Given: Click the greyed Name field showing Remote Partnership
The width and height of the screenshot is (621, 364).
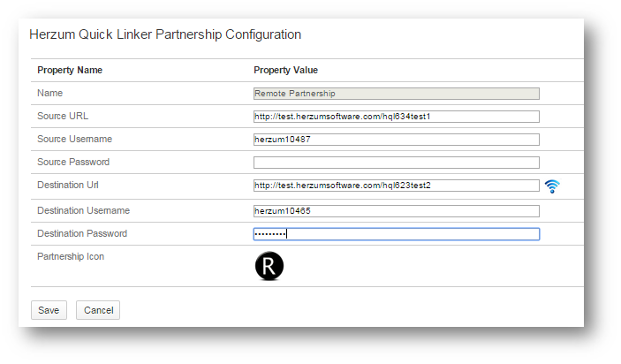Looking at the screenshot, I should (x=396, y=93).
